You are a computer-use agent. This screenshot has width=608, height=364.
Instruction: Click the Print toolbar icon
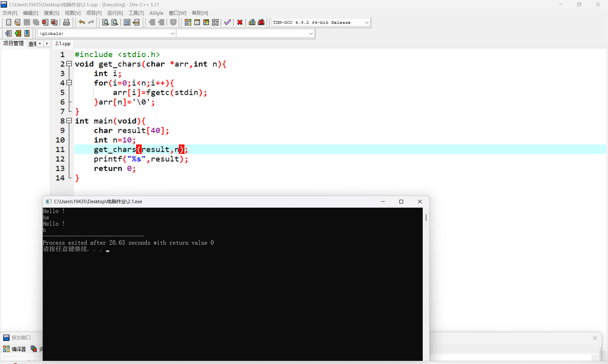tap(66, 22)
